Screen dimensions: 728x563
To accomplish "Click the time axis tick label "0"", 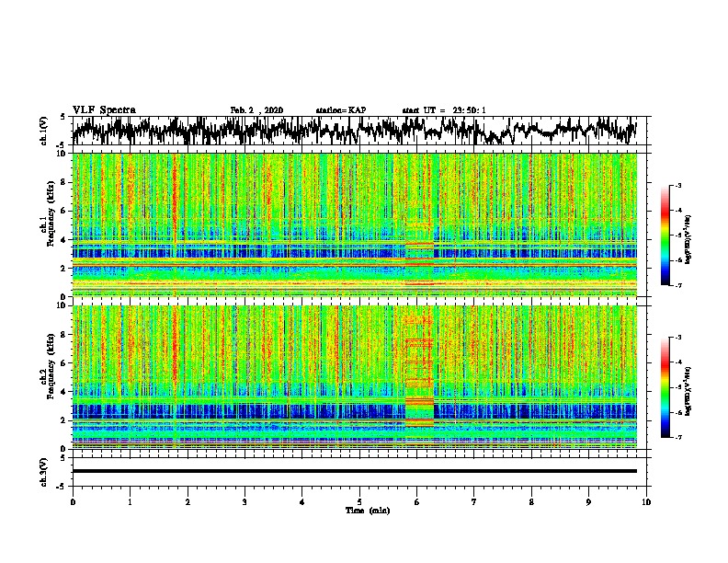I will [73, 502].
